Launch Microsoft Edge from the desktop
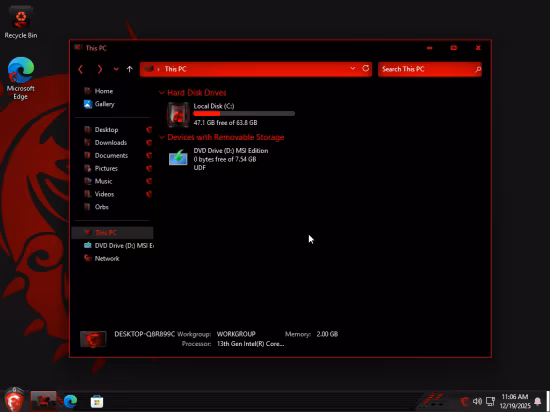 21,78
